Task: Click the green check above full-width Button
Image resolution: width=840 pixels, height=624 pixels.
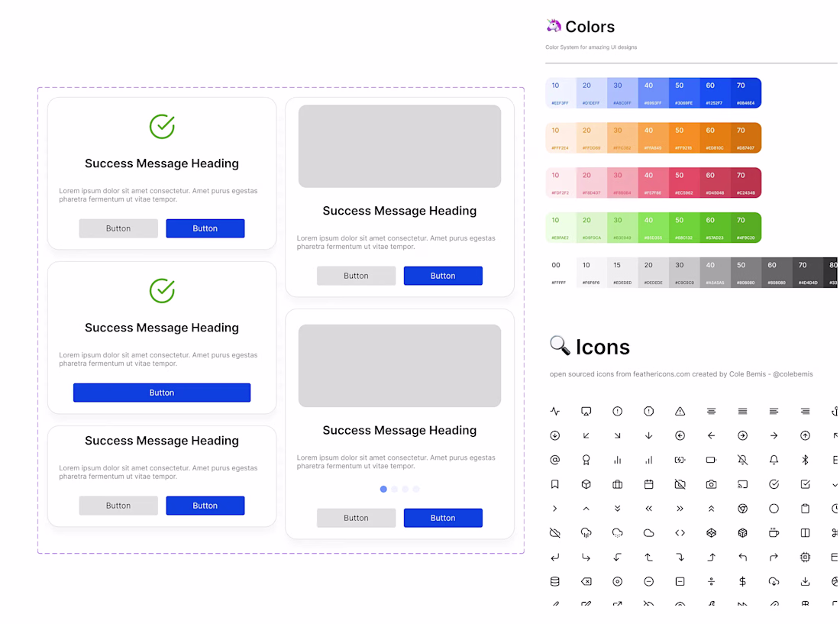Action: coord(162,291)
